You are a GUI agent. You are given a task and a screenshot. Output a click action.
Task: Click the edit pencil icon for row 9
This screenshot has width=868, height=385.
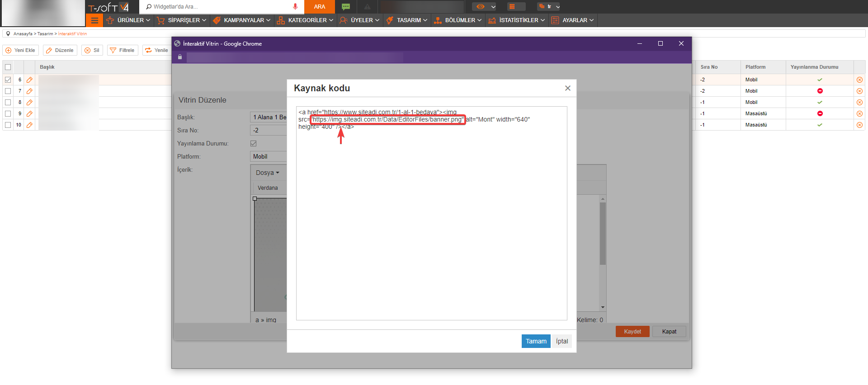pyautogui.click(x=29, y=113)
